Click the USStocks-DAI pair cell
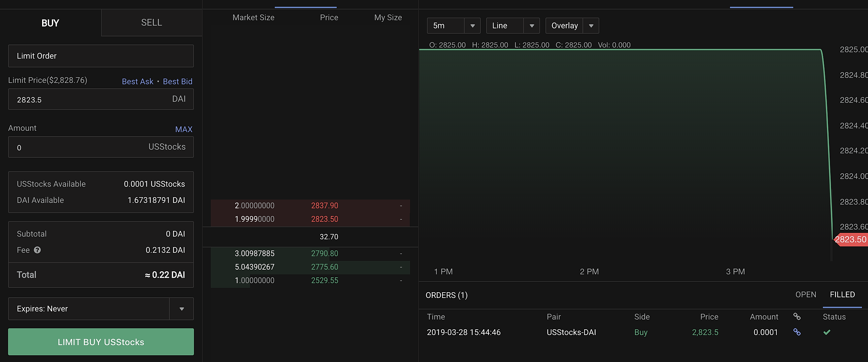The image size is (868, 362). 571,332
